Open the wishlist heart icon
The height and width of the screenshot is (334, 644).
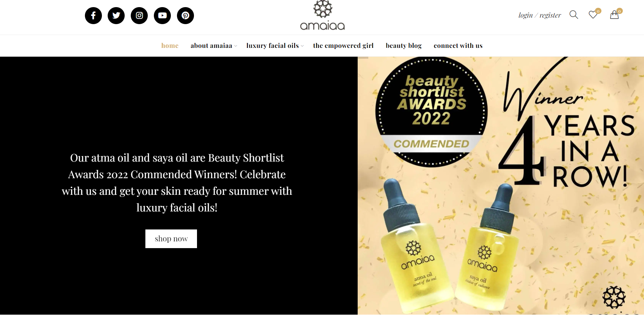point(593,15)
